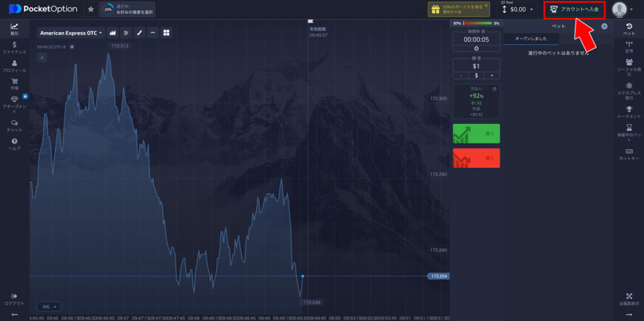Open the indicators settings icon
Image resolution: width=644 pixels, height=321 pixels.
click(x=126, y=33)
